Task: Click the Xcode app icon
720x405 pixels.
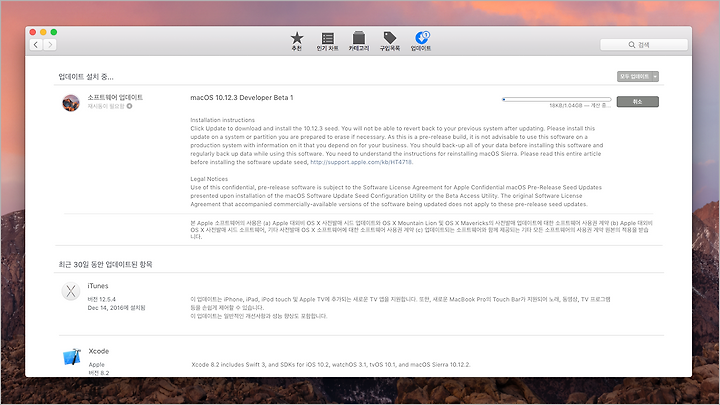Action: (72, 357)
